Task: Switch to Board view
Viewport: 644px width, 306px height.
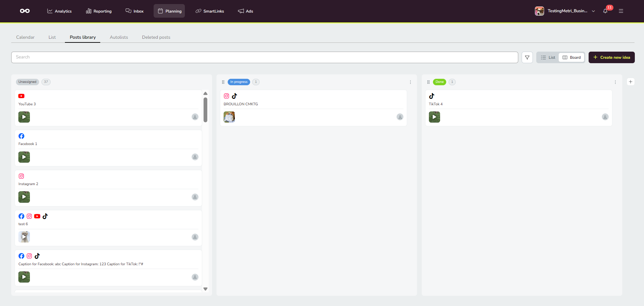Action: tap(572, 57)
